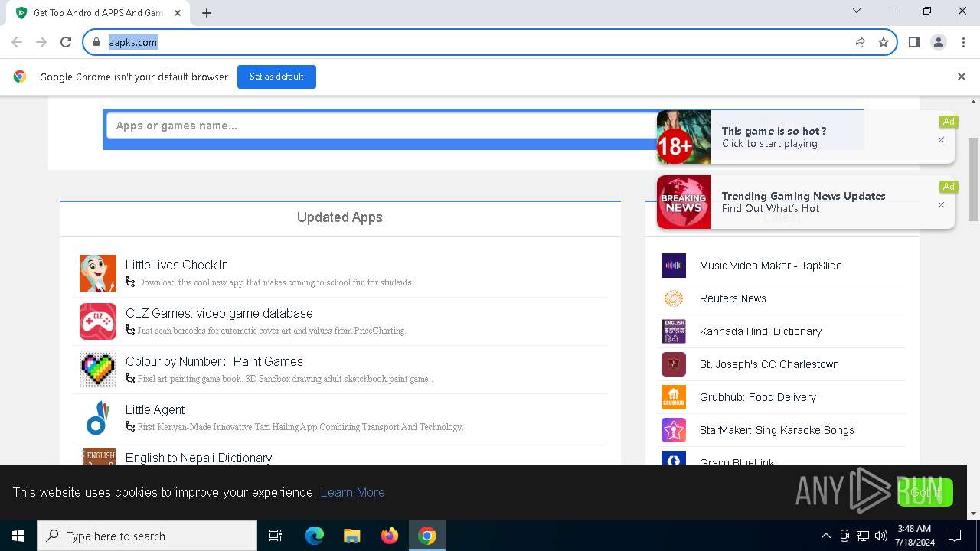
Task: Open the Music Video Maker TapSlide icon
Action: pos(674,266)
